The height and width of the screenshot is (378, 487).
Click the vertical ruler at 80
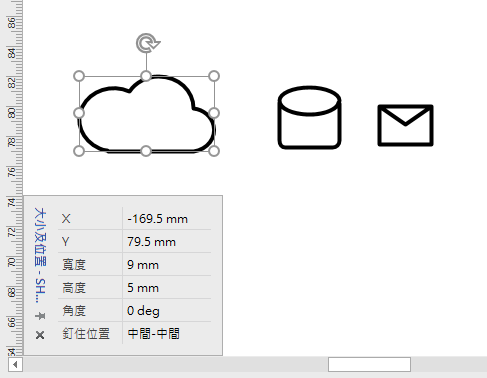coord(12,113)
